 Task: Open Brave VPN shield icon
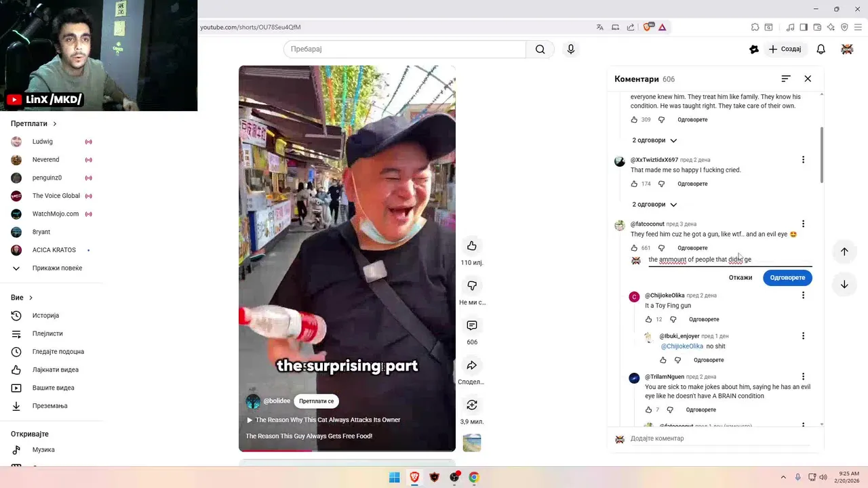[844, 27]
